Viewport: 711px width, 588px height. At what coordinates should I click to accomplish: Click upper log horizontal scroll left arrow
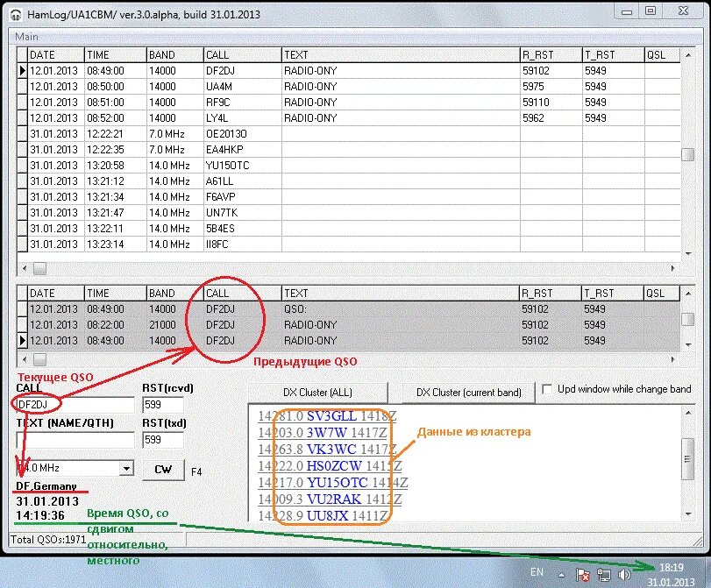(25, 268)
